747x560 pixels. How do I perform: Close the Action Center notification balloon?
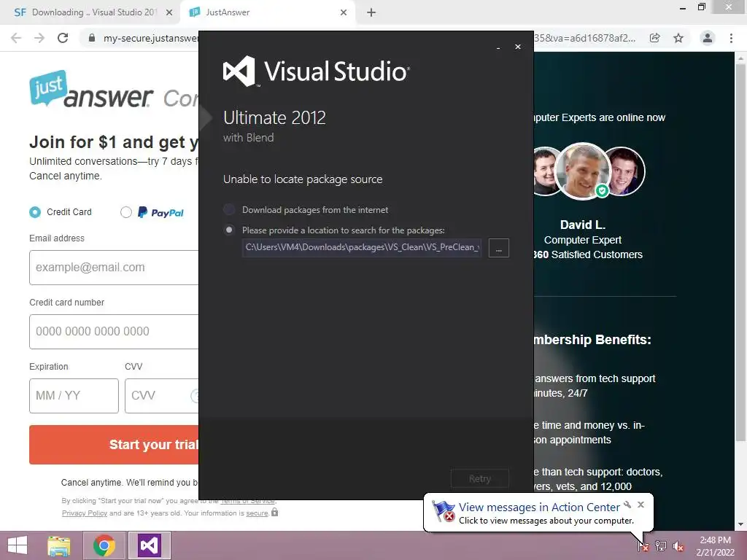coord(640,505)
